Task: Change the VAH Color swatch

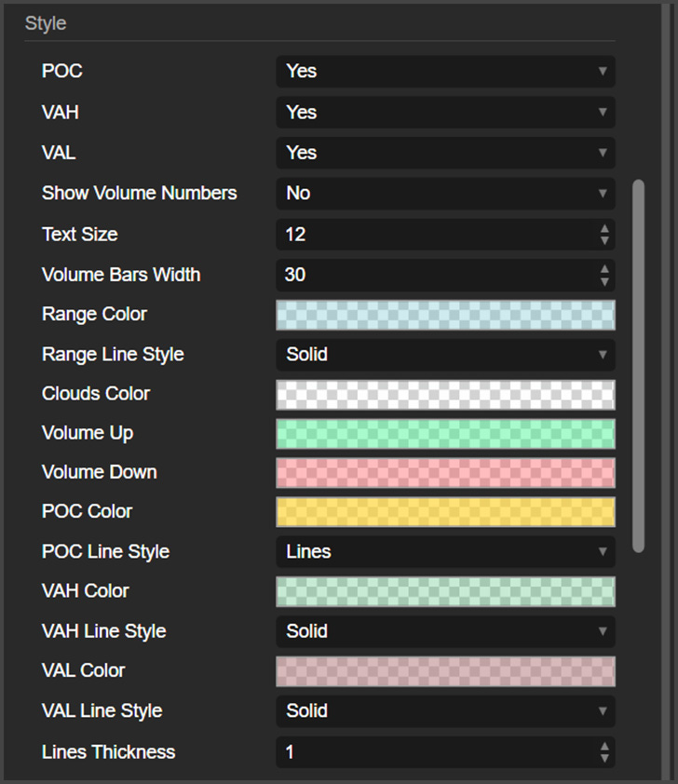Action: pyautogui.click(x=445, y=591)
